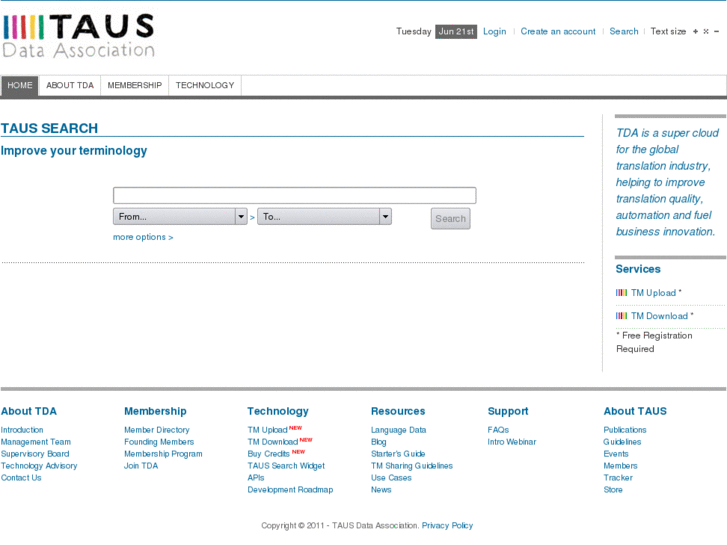This screenshot has height=545, width=727.
Task: Open TM Upload under Services
Action: [653, 293]
